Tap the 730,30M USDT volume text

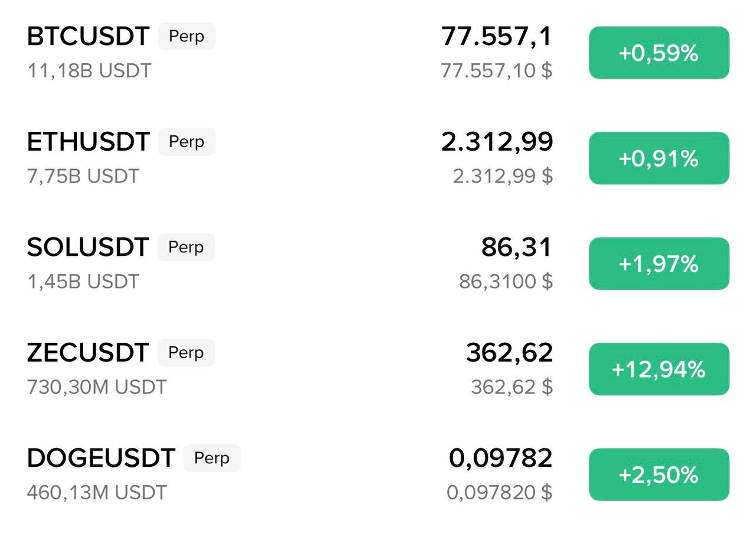[x=96, y=387]
